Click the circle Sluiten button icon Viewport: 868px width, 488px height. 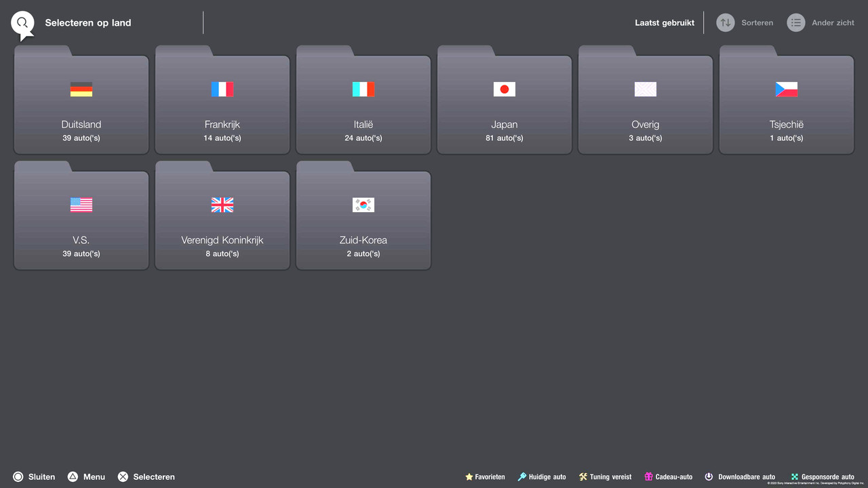[x=18, y=476]
